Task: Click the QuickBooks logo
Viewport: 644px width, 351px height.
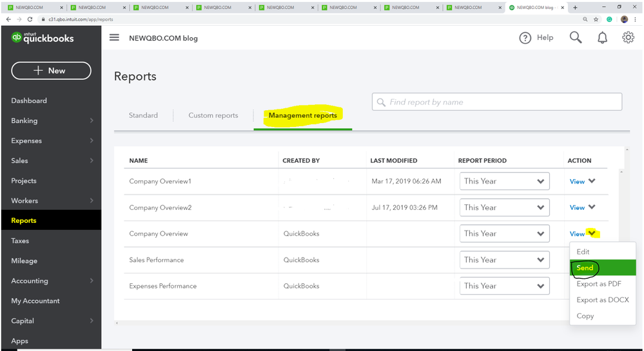Action: tap(43, 38)
